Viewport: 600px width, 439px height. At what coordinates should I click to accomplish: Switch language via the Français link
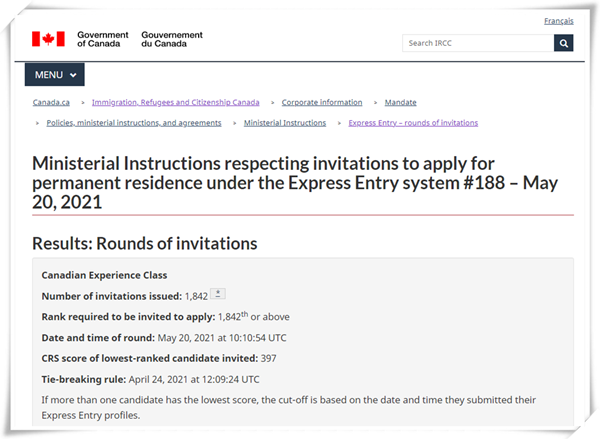559,21
